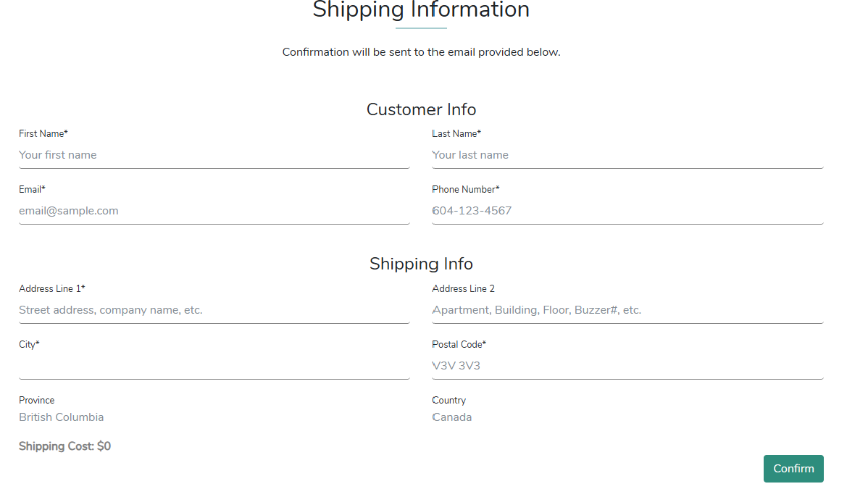
Task: Select the Email input field
Action: point(214,211)
